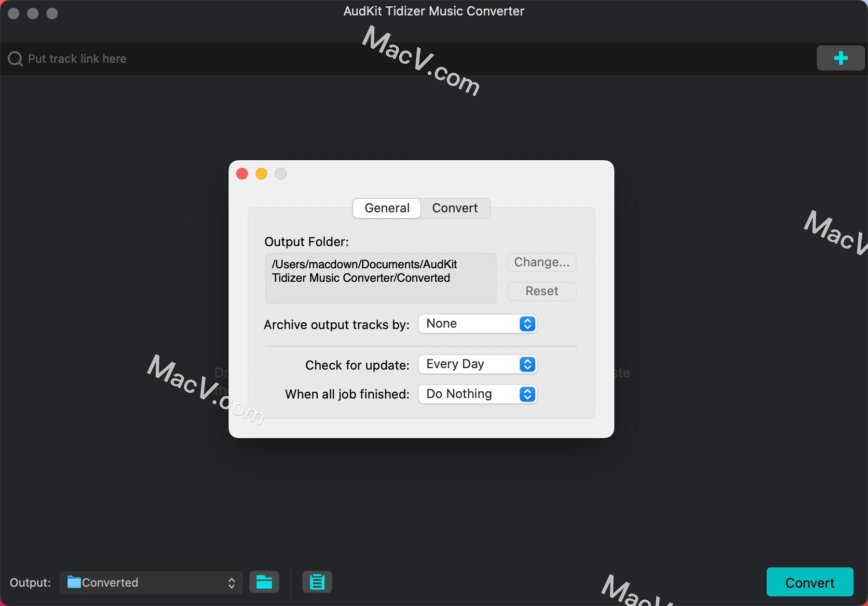
Task: Click the Archive output tracks by label
Action: click(336, 325)
